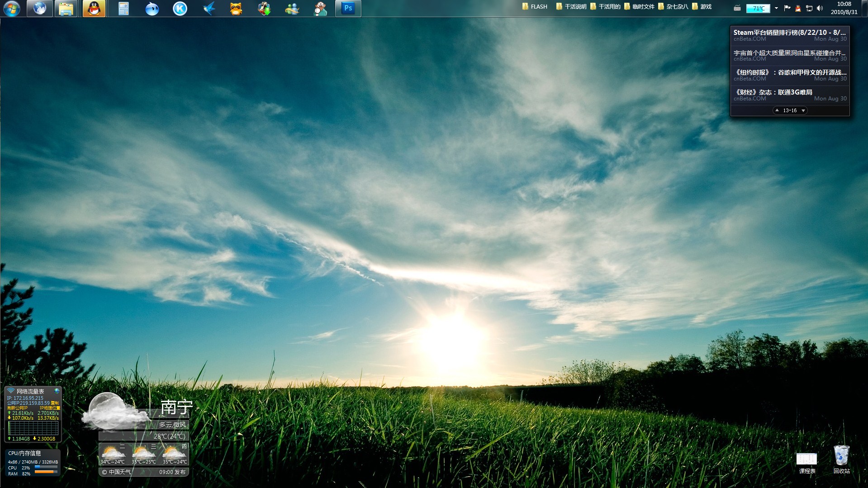Open the 干活说明 folder shortcut

[x=571, y=7]
